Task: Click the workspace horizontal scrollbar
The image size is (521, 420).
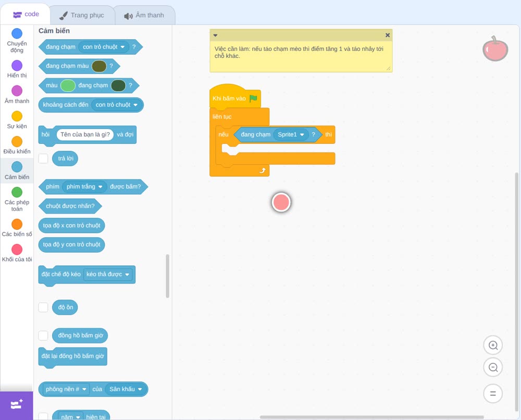Action: pyautogui.click(x=372, y=417)
